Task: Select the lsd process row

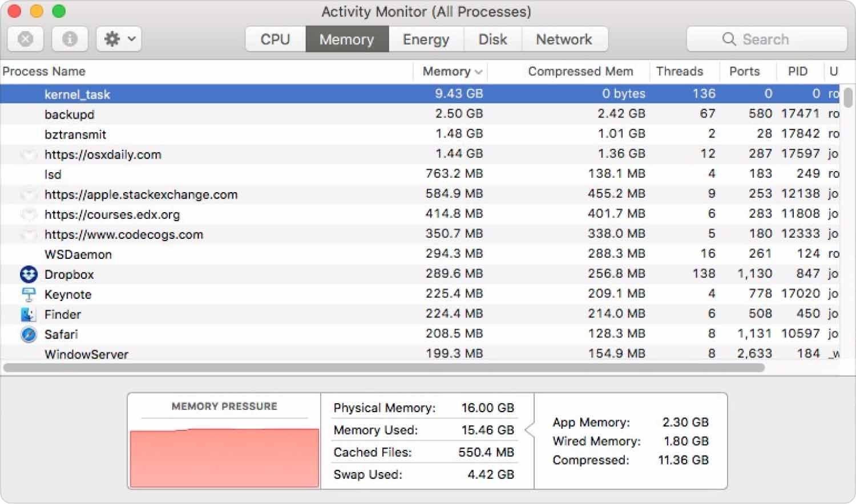Action: click(420, 174)
